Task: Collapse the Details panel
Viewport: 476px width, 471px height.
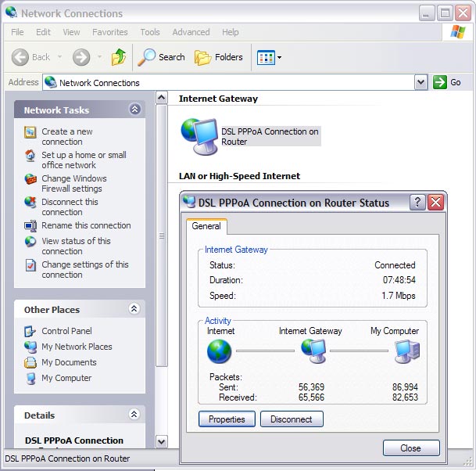Action: click(x=134, y=414)
